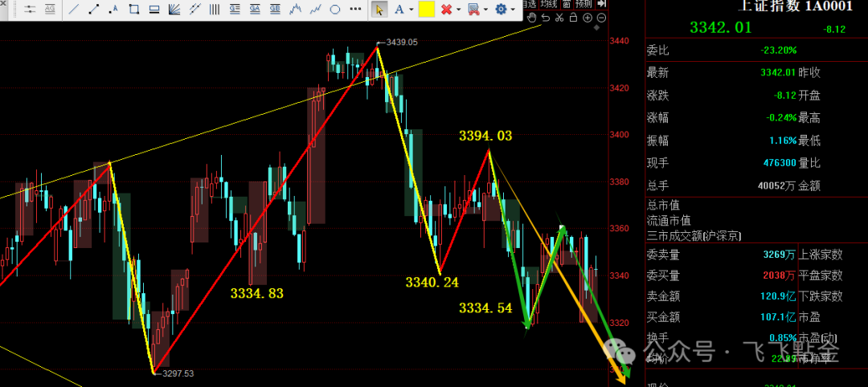Activate the pointer selection tool

click(x=379, y=10)
